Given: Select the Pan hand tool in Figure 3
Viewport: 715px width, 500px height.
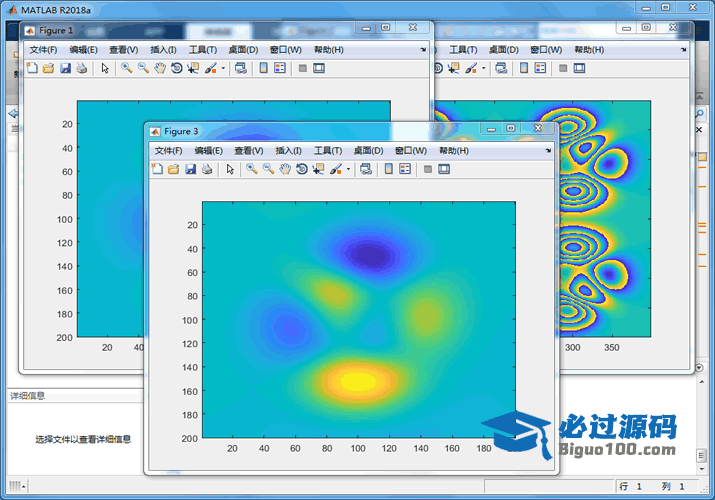Looking at the screenshot, I should tap(285, 169).
